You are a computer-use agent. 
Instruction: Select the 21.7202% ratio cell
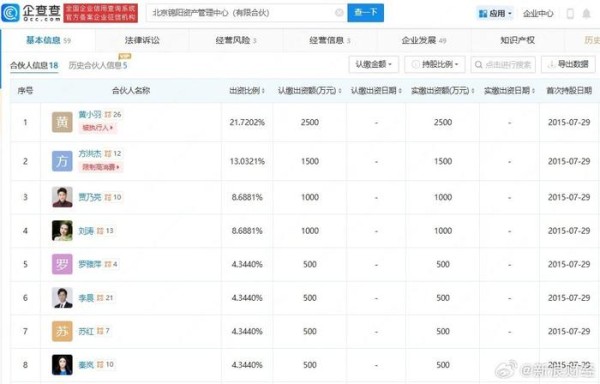click(x=247, y=122)
